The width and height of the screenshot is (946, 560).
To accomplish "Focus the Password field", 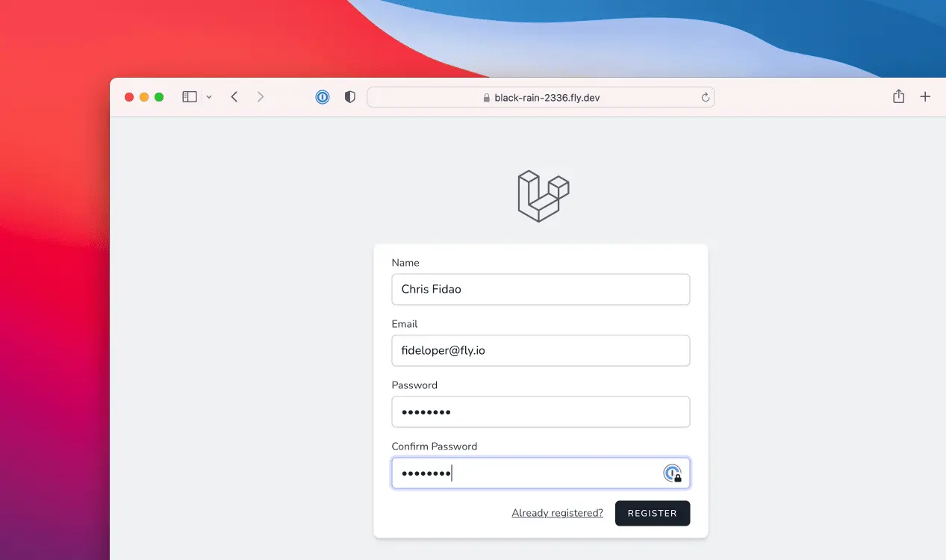I will pyautogui.click(x=541, y=411).
